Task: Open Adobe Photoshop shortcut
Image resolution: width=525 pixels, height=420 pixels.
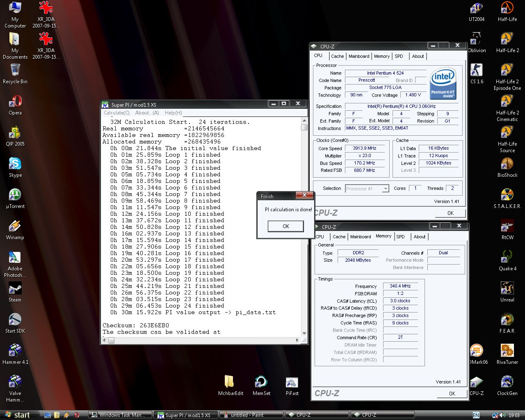Action: 15,264
